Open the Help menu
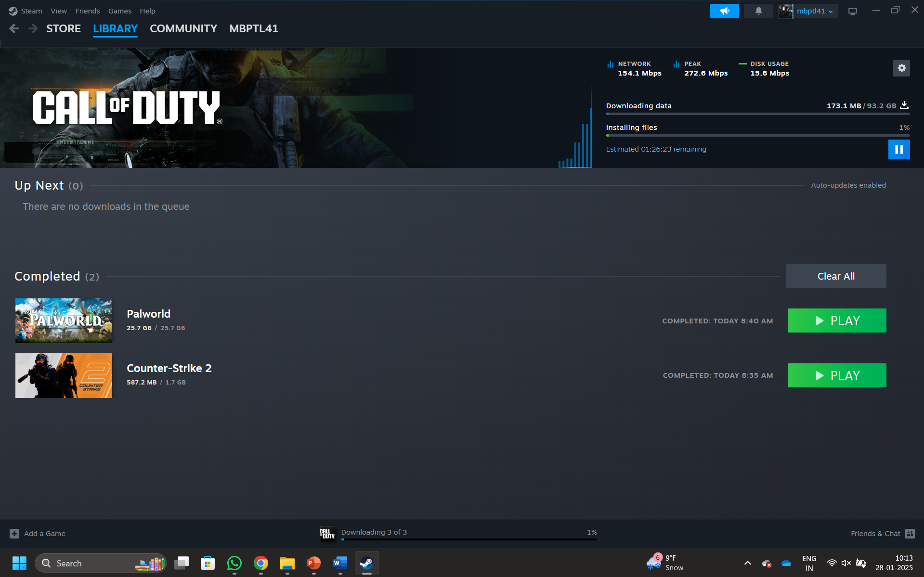The width and height of the screenshot is (924, 577). [147, 11]
